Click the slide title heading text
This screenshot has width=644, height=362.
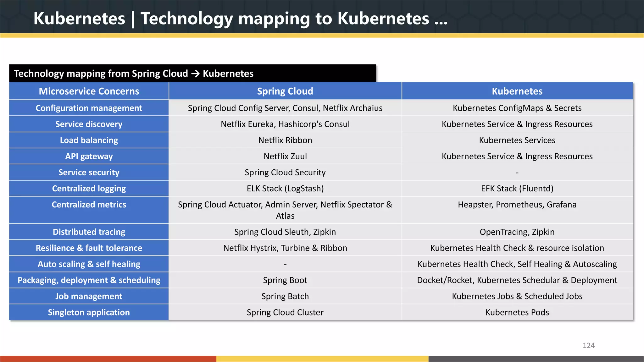click(240, 18)
